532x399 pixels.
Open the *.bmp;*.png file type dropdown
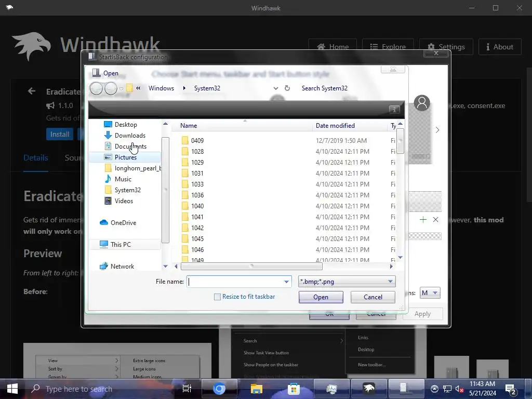[347, 282]
